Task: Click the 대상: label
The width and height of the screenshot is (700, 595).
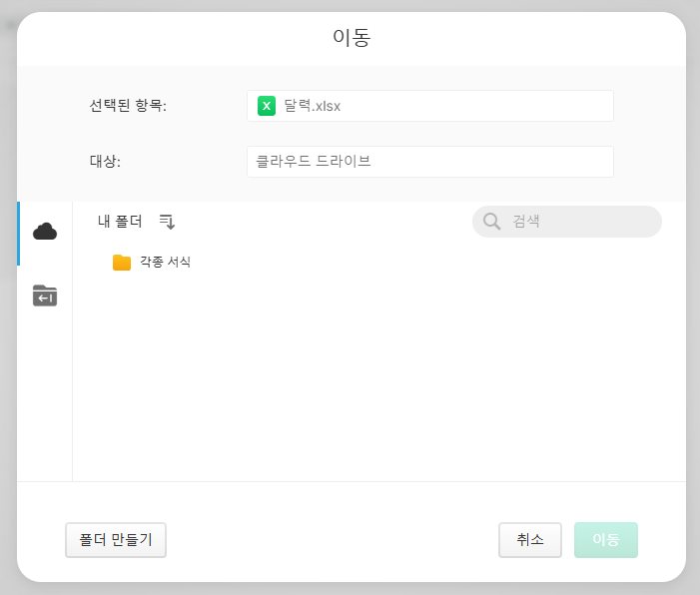Action: [105, 161]
